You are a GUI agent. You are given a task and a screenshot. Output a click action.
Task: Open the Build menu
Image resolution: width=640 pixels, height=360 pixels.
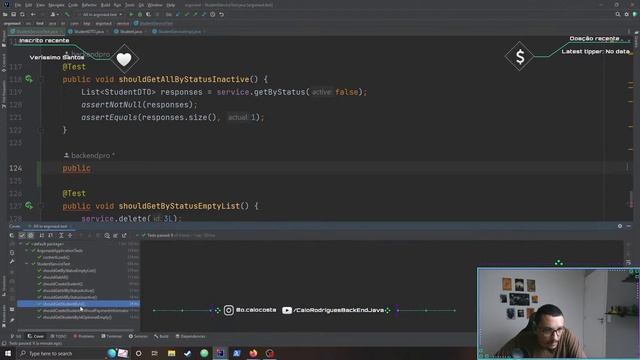pos(105,5)
